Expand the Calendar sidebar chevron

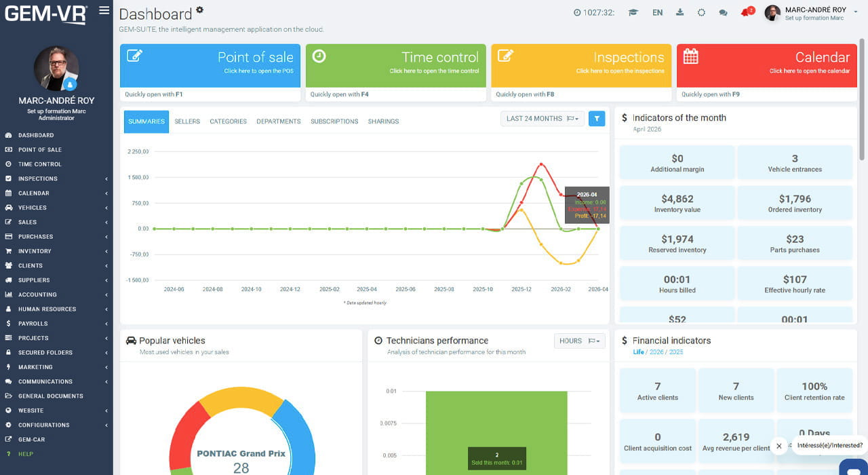pyautogui.click(x=106, y=193)
